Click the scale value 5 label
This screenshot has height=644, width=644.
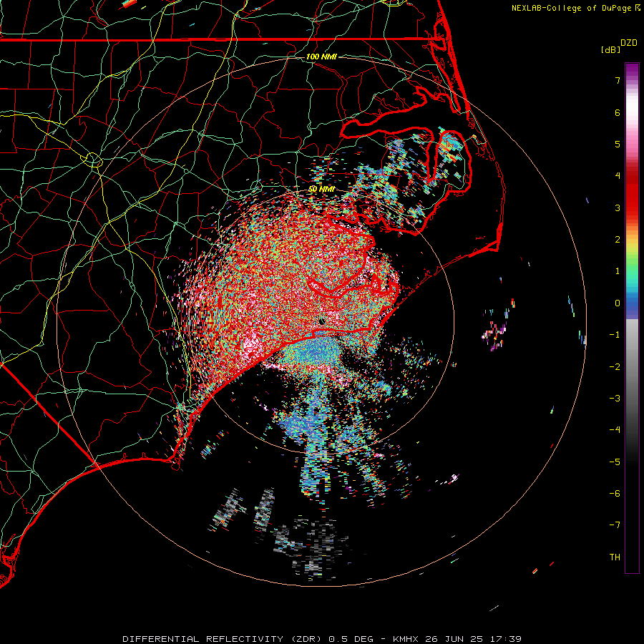[618, 144]
